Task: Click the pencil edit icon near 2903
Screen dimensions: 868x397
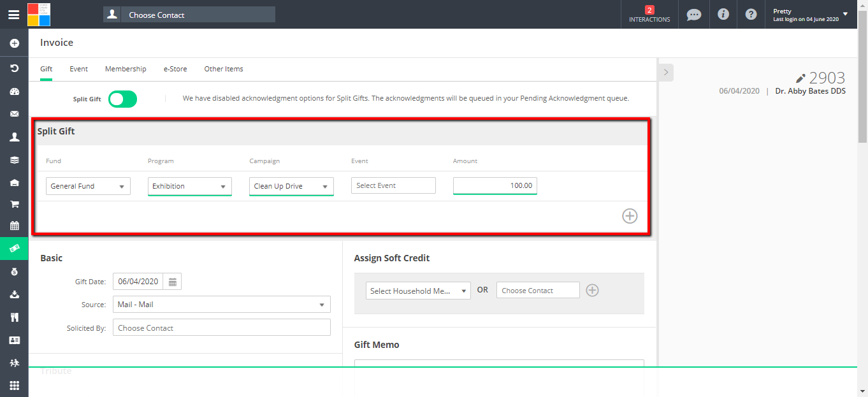Action: (801, 78)
